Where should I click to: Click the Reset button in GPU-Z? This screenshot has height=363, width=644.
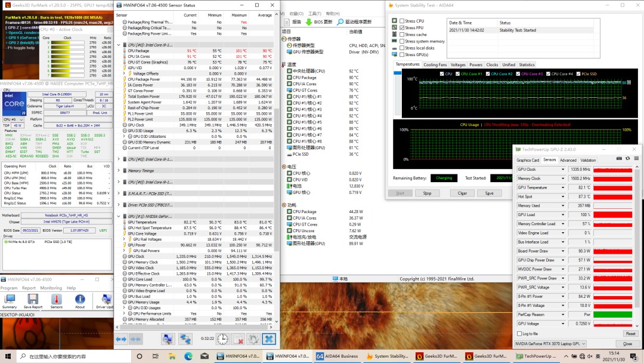(x=630, y=334)
